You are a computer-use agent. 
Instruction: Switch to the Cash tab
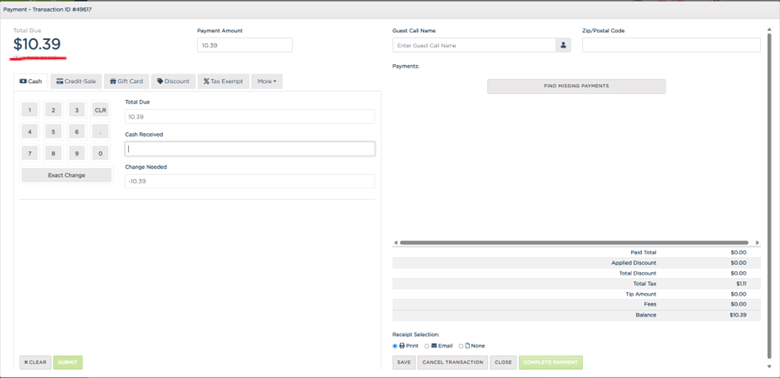click(31, 81)
